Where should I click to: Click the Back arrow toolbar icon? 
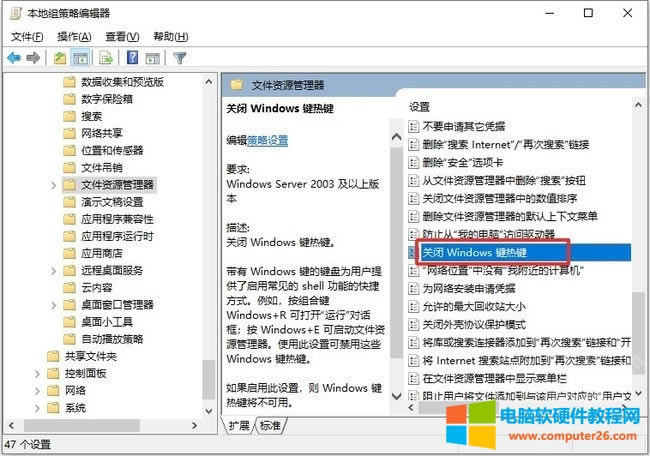[x=14, y=58]
